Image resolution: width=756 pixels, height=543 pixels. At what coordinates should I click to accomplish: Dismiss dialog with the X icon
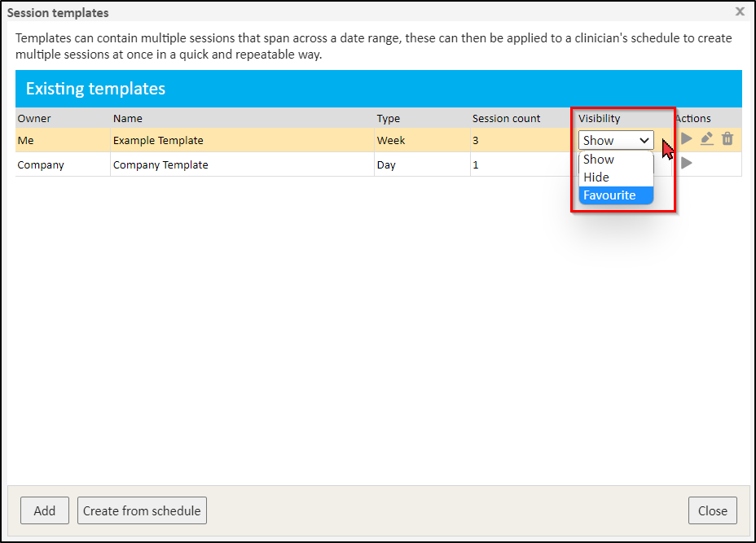click(740, 12)
